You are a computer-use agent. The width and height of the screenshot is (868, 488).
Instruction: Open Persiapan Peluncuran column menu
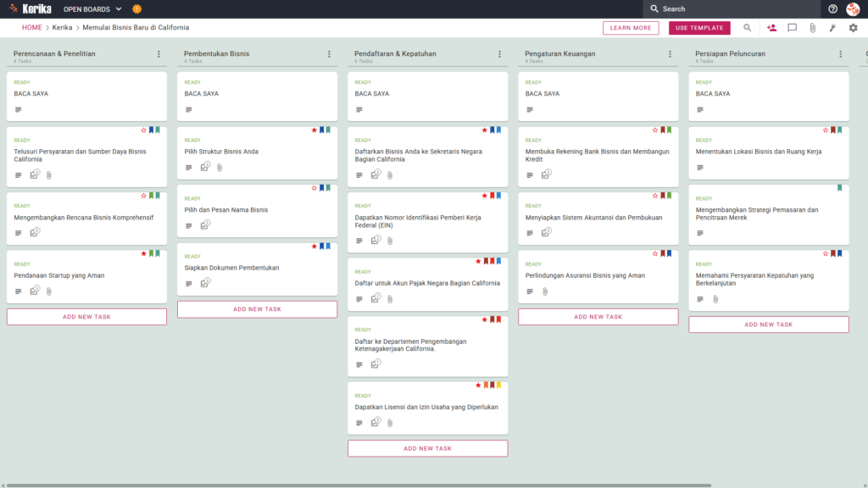pyautogui.click(x=841, y=54)
